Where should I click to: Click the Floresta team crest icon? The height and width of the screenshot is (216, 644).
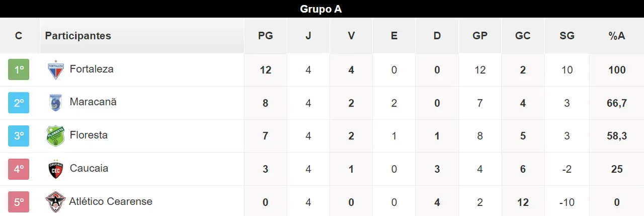(x=55, y=136)
